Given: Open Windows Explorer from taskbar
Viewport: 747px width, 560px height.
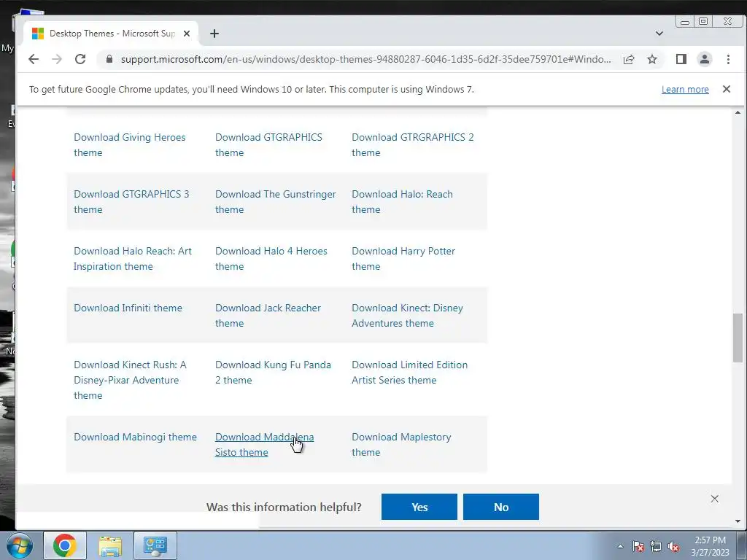Looking at the screenshot, I should coord(110,545).
